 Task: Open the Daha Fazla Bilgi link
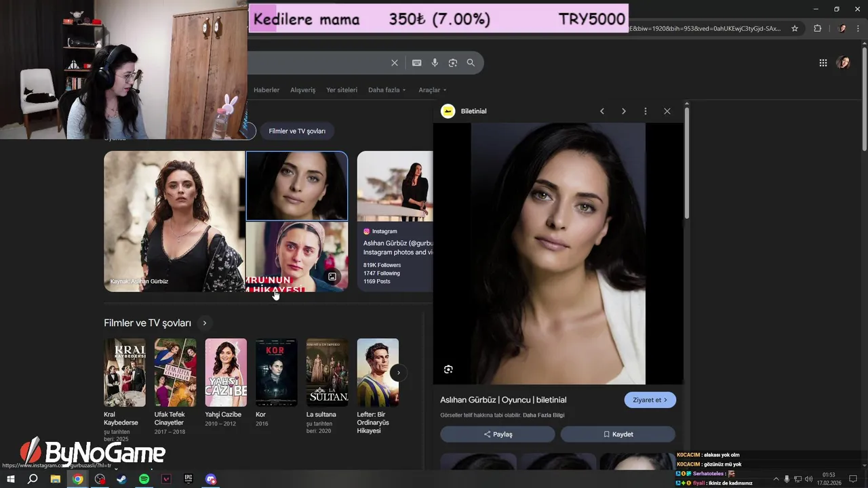543,415
